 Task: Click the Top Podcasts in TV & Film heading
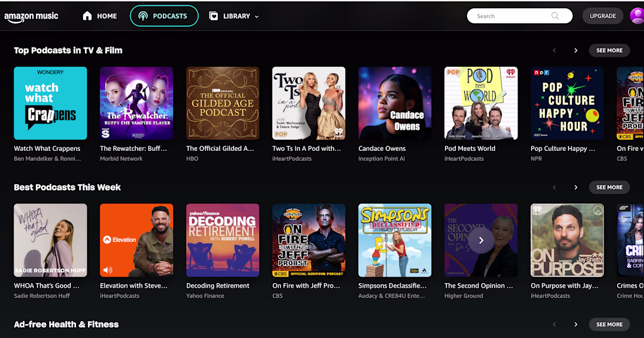(68, 50)
